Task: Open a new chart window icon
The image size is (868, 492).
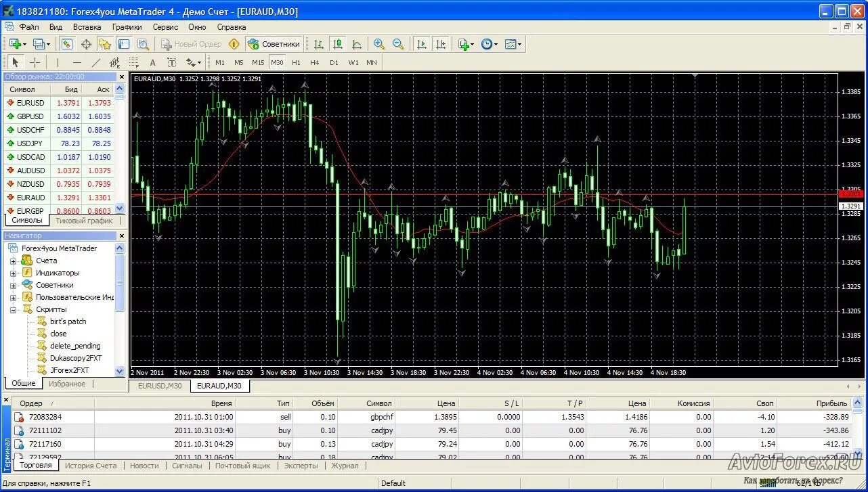Action: coord(14,44)
